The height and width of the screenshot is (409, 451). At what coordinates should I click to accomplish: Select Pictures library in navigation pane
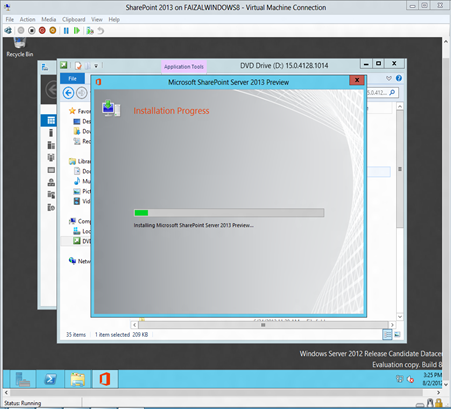(x=82, y=191)
